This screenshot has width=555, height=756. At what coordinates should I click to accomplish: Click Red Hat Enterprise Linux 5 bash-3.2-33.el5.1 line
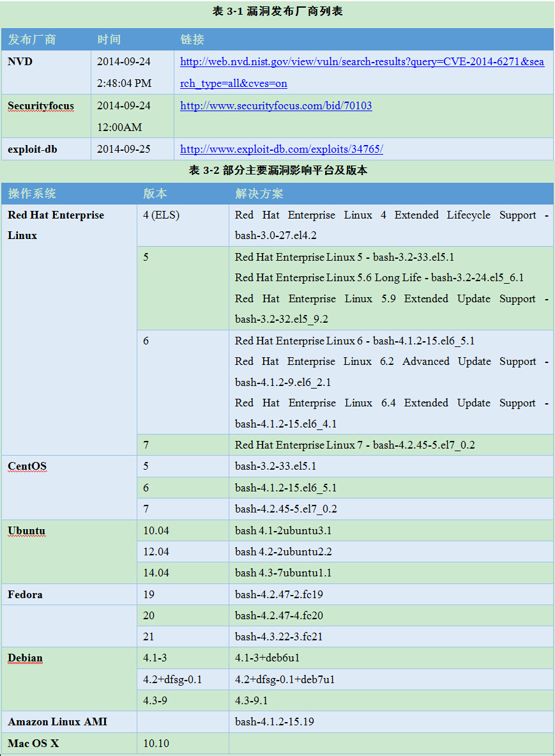point(344,257)
